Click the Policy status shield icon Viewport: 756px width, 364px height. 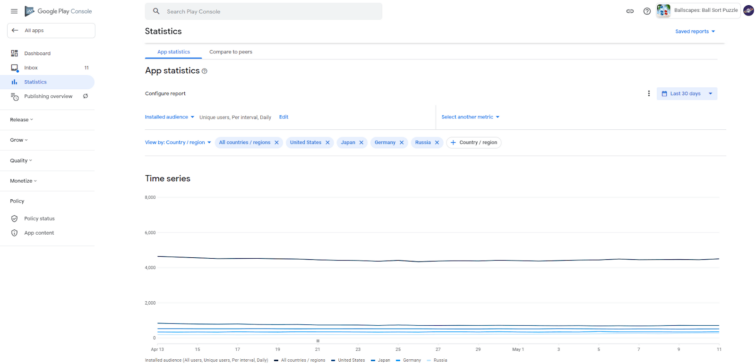(14, 218)
